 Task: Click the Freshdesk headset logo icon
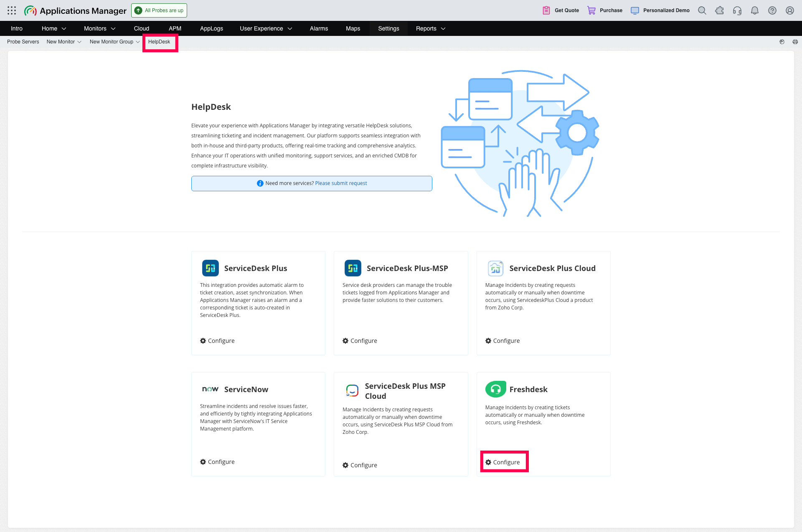[x=496, y=389]
